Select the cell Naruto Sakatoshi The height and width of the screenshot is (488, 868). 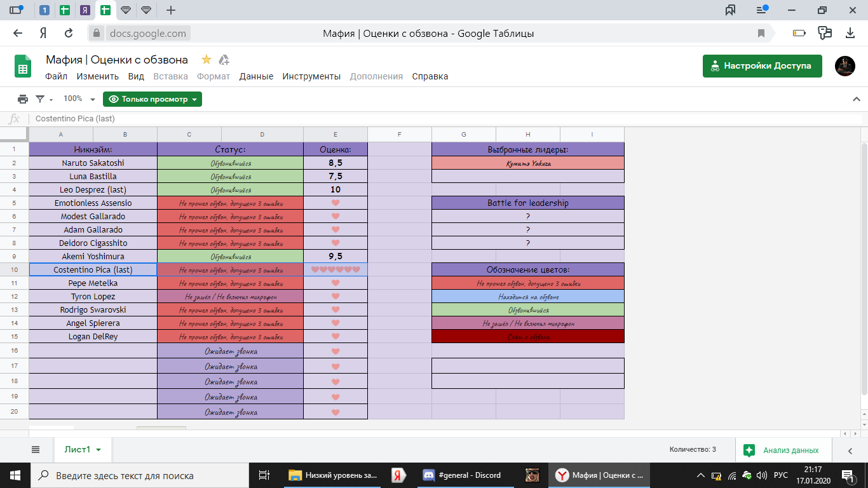click(93, 163)
